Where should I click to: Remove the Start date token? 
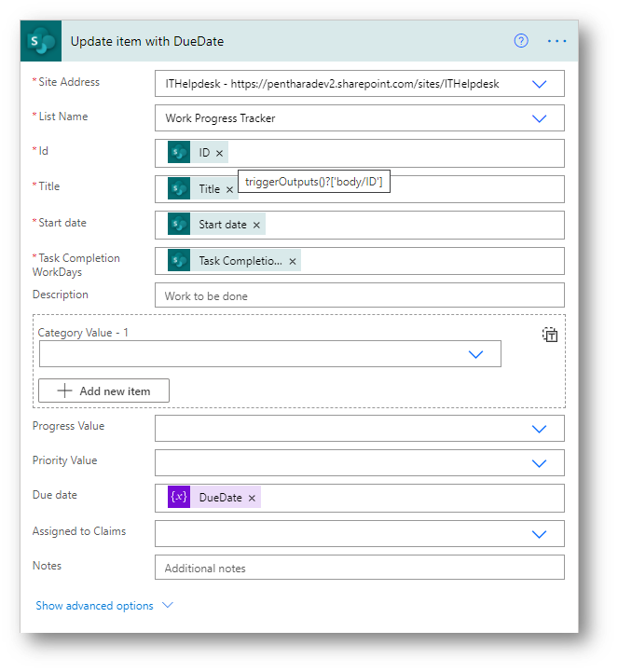point(256,225)
